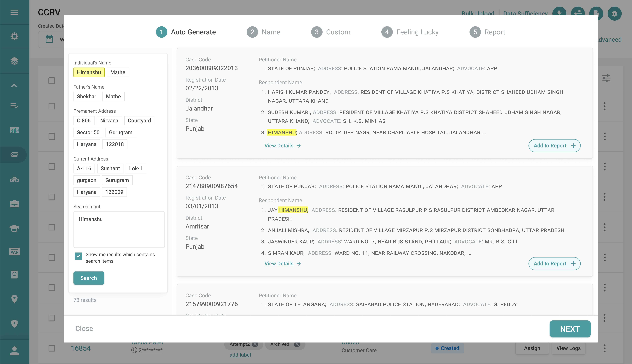Open the calendar date picker icon
Viewport: 632px width, 364px height.
[49, 39]
